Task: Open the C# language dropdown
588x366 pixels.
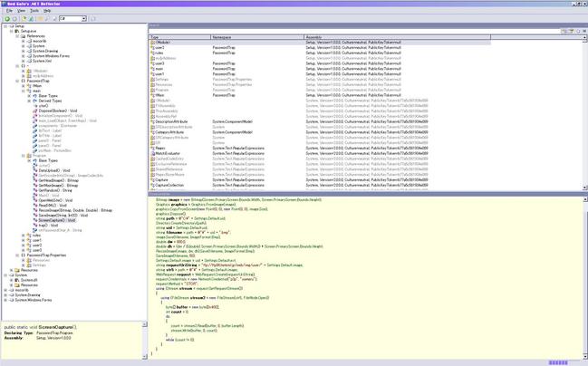Action: pyautogui.click(x=84, y=19)
